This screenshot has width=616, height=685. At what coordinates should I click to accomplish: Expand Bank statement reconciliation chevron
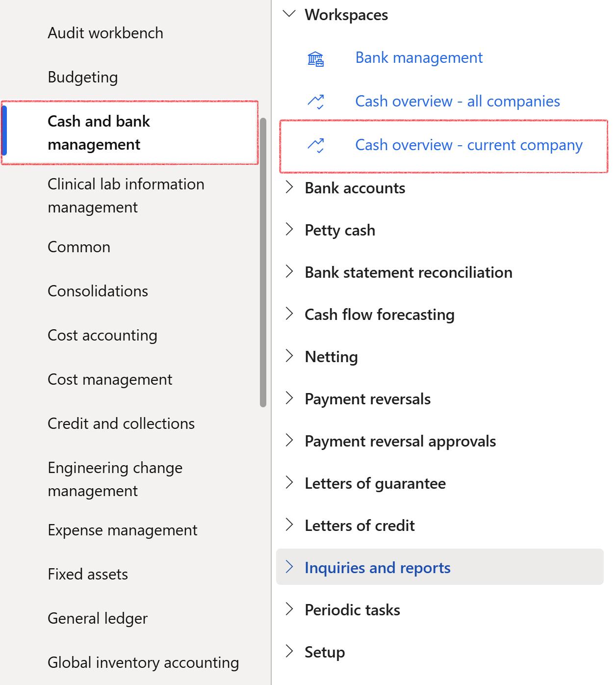(289, 272)
